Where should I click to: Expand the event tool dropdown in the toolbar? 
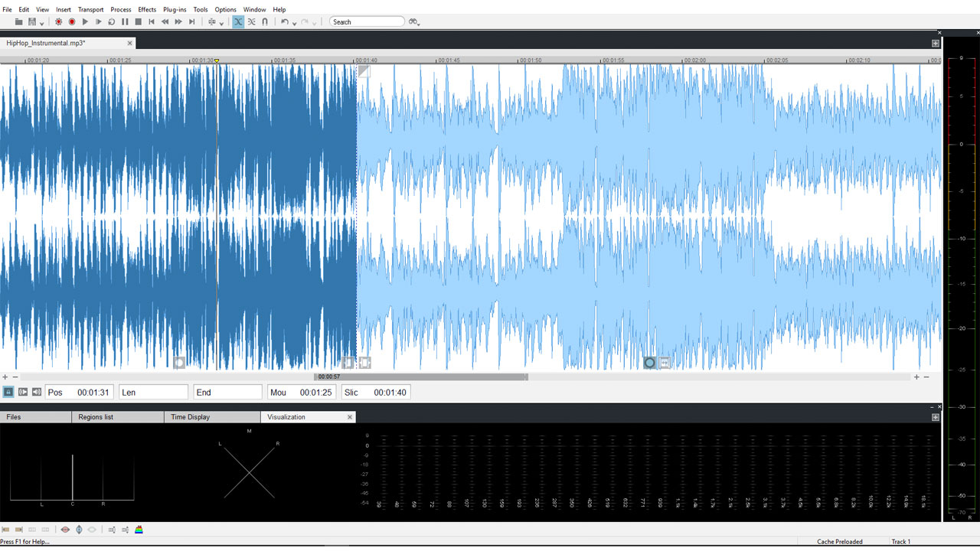point(220,23)
